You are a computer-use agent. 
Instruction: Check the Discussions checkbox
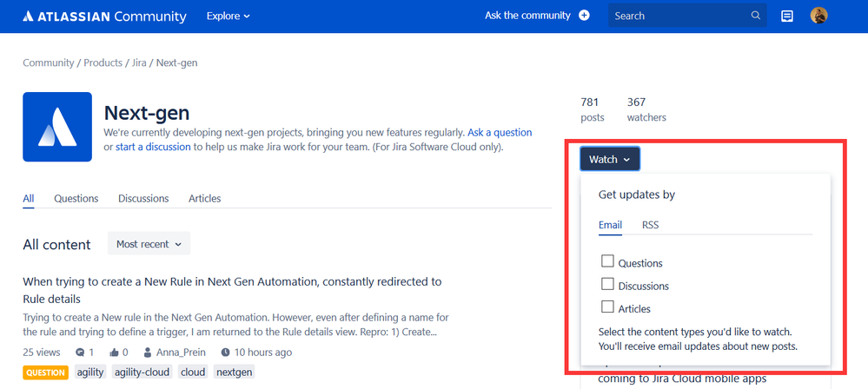click(x=608, y=284)
